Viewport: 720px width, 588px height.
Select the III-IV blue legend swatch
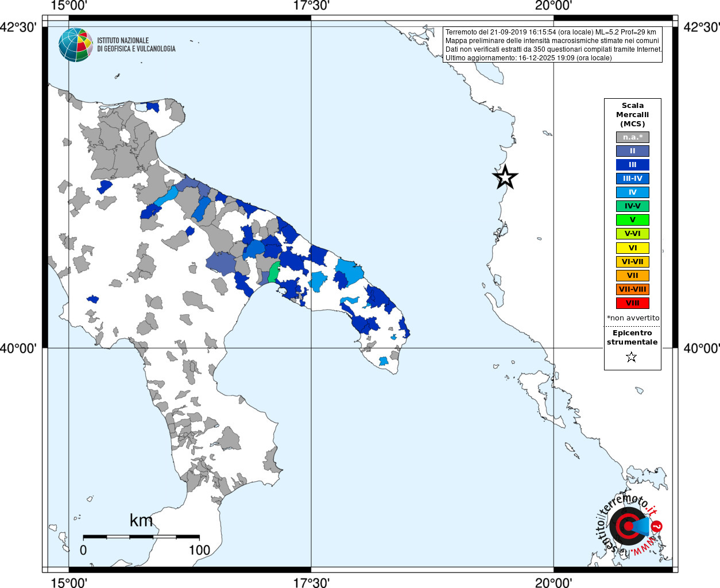[633, 179]
